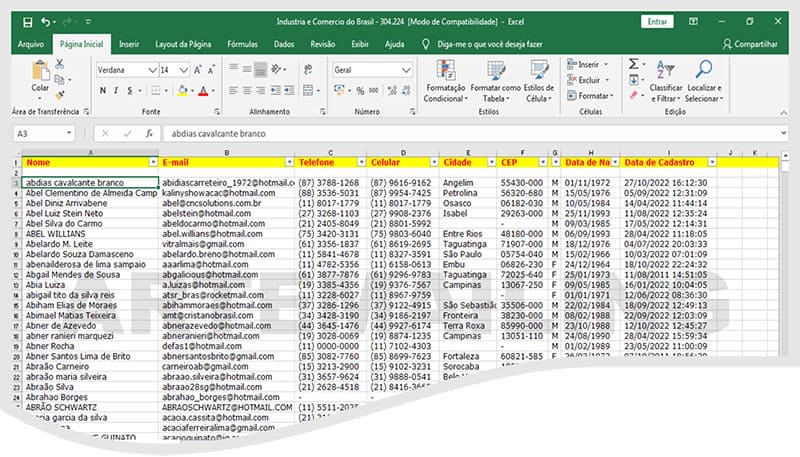Open the Telefone column filter dropdown
The height and width of the screenshot is (457, 800).
coord(361,162)
